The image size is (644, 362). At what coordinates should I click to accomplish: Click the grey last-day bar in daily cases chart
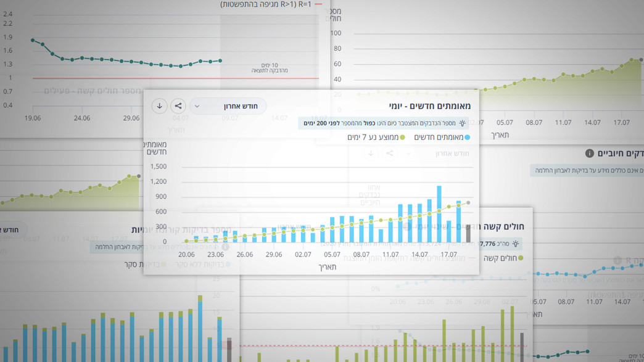coord(468,233)
